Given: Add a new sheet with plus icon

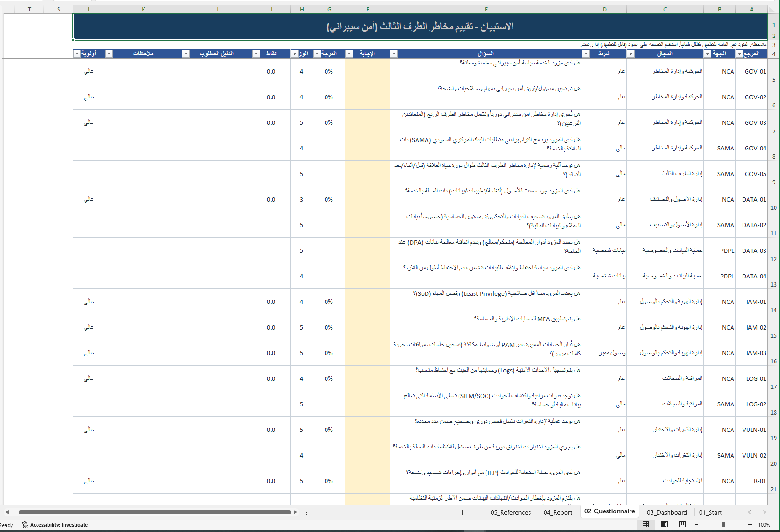Looking at the screenshot, I should click(x=462, y=512).
